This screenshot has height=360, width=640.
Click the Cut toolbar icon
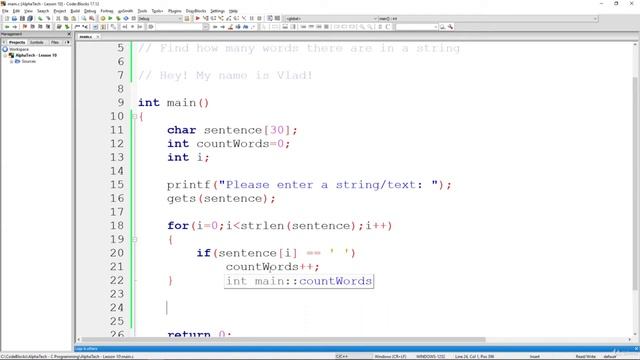[x=58, y=18]
